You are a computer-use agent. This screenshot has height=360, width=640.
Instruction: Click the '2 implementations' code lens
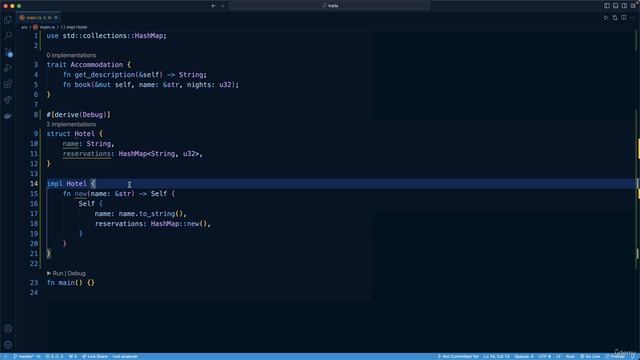tap(71, 124)
